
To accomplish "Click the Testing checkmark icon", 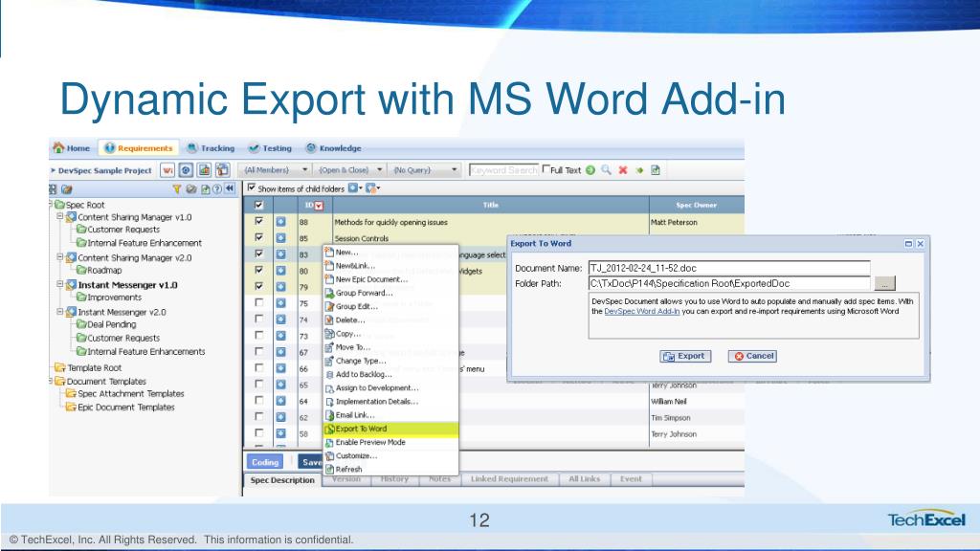I will point(254,148).
